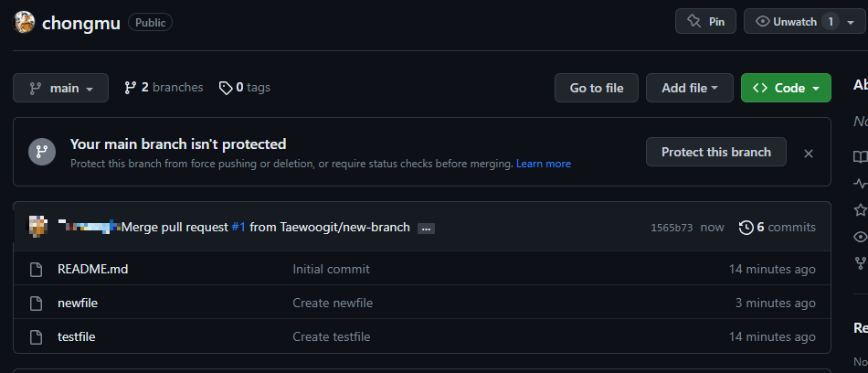
Task: Click the Initial commit message link
Action: tap(331, 270)
